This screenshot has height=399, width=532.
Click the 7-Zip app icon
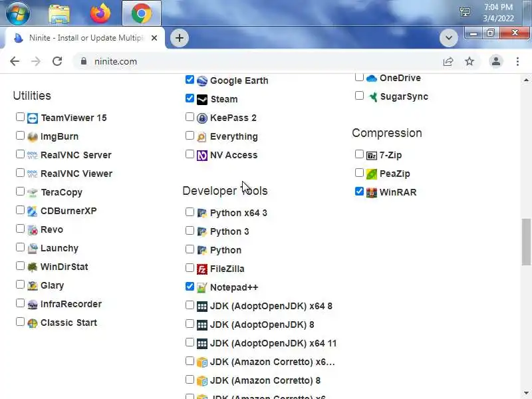[372, 156]
